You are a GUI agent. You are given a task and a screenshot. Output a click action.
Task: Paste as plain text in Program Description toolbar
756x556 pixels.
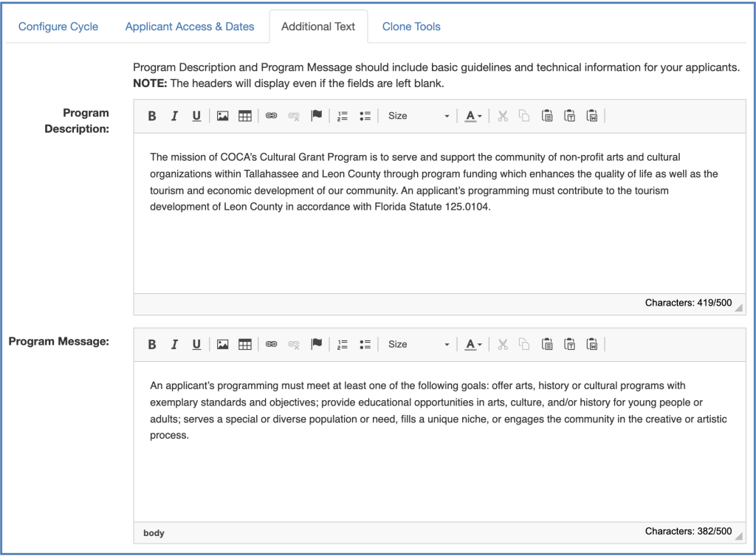click(569, 116)
